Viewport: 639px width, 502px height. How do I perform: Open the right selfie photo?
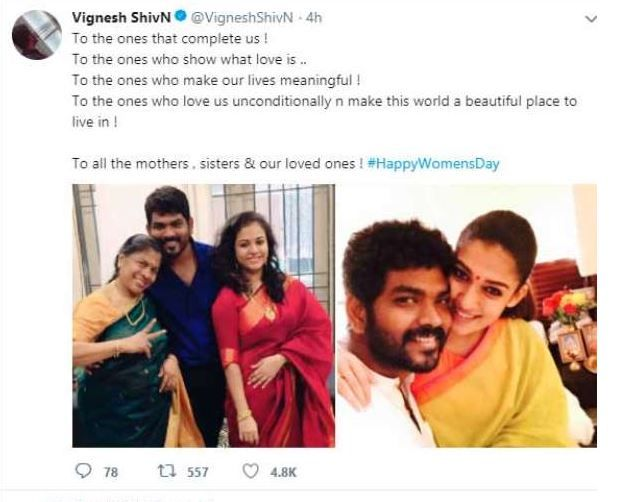point(467,315)
